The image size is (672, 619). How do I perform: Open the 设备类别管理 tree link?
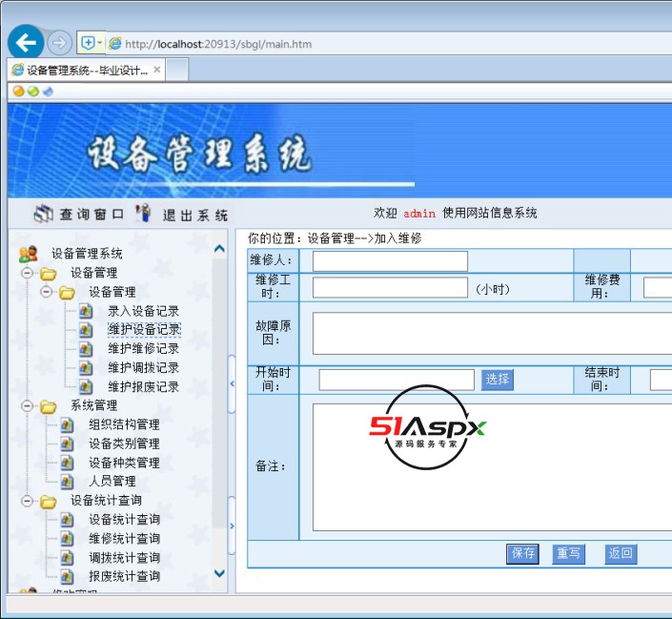point(124,444)
